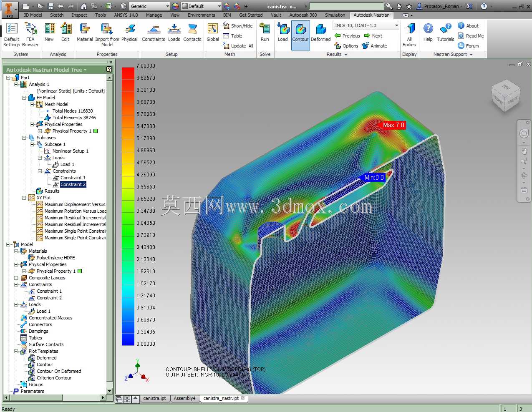Toggle the Deformed results display

click(x=321, y=32)
